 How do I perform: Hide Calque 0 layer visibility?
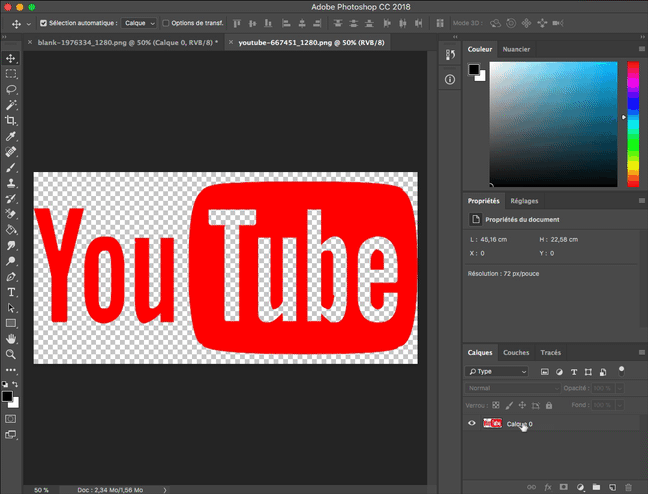click(x=472, y=423)
